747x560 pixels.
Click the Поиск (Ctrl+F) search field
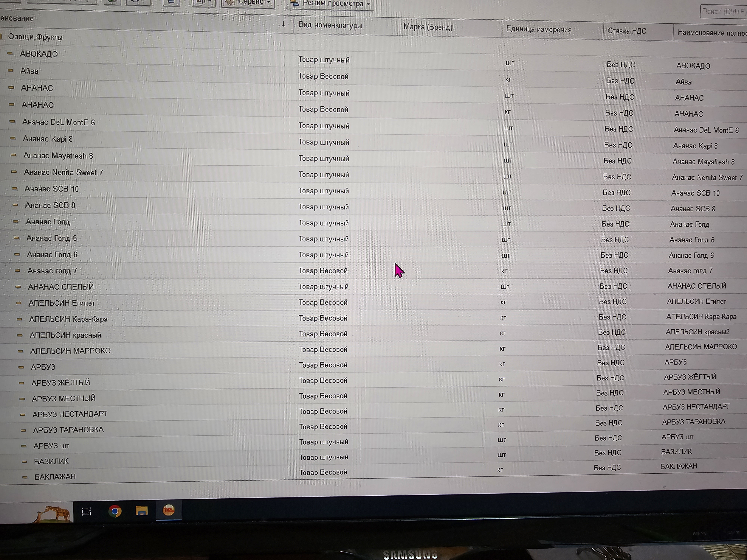tap(724, 11)
